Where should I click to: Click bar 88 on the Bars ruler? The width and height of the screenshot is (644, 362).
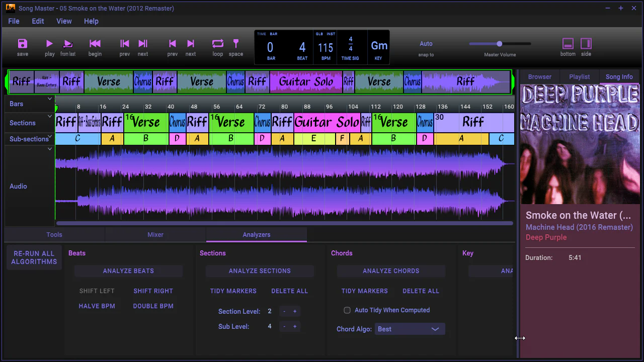click(307, 107)
